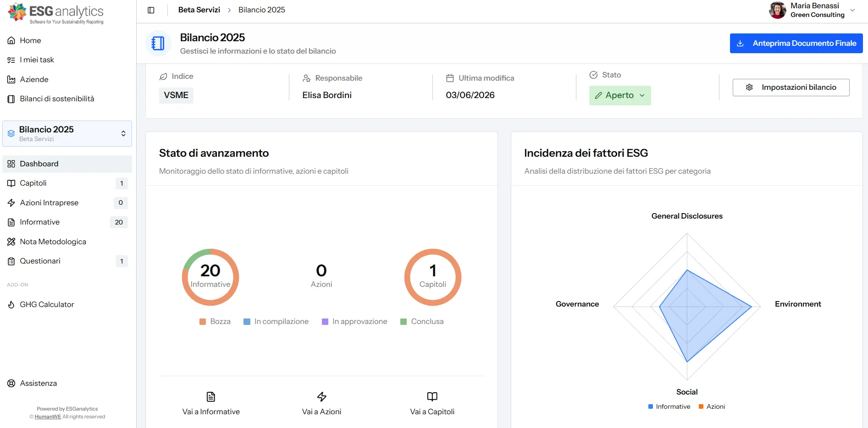
Task: Click the General Disclosures axis label
Action: (687, 216)
